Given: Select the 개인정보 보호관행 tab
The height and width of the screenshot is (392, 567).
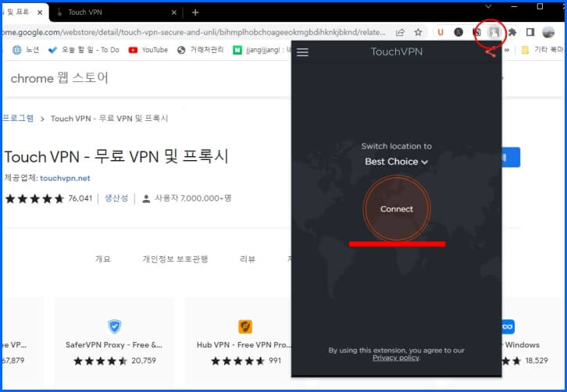Looking at the screenshot, I should click(x=175, y=259).
